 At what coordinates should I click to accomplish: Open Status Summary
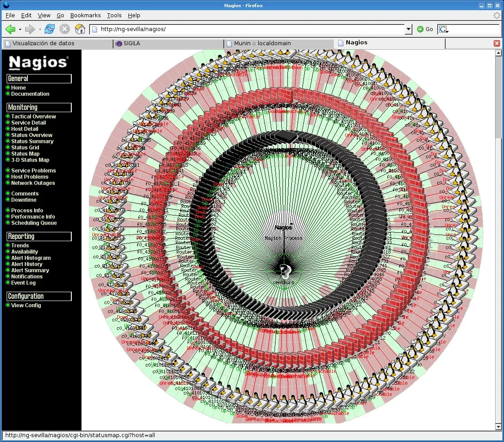click(32, 141)
